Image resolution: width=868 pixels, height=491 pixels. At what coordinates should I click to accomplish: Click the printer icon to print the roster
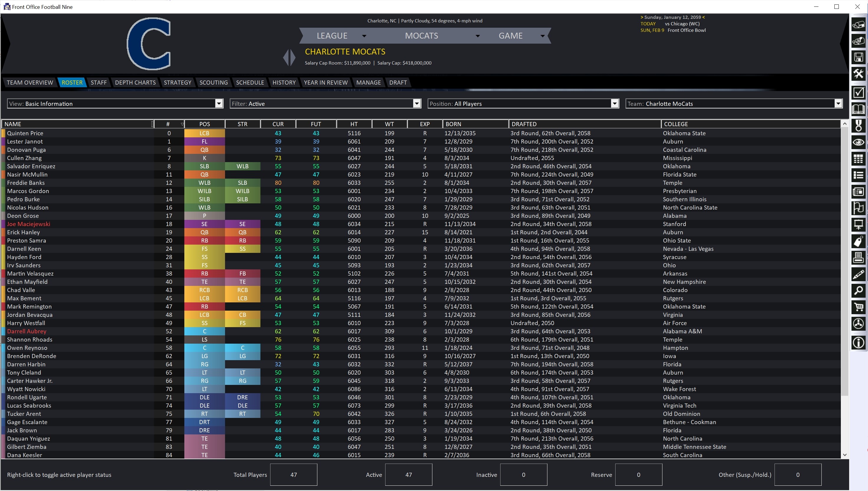pos(859,258)
